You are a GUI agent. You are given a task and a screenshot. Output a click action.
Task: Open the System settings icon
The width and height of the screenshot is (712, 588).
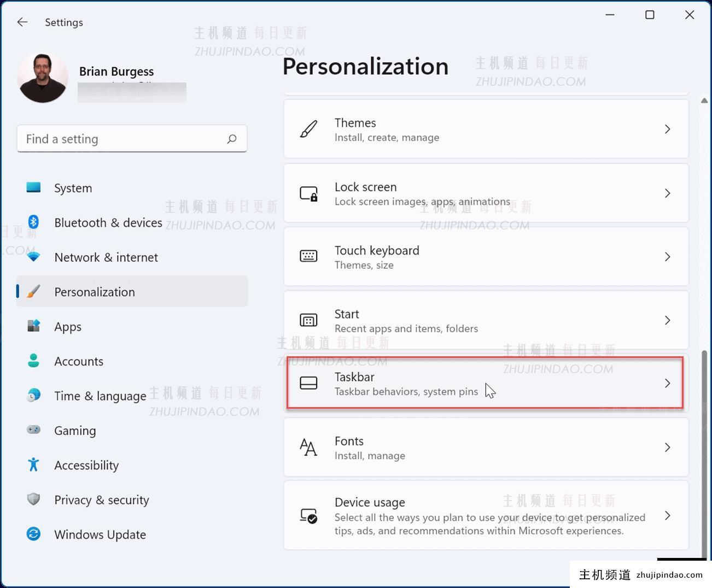coord(33,187)
